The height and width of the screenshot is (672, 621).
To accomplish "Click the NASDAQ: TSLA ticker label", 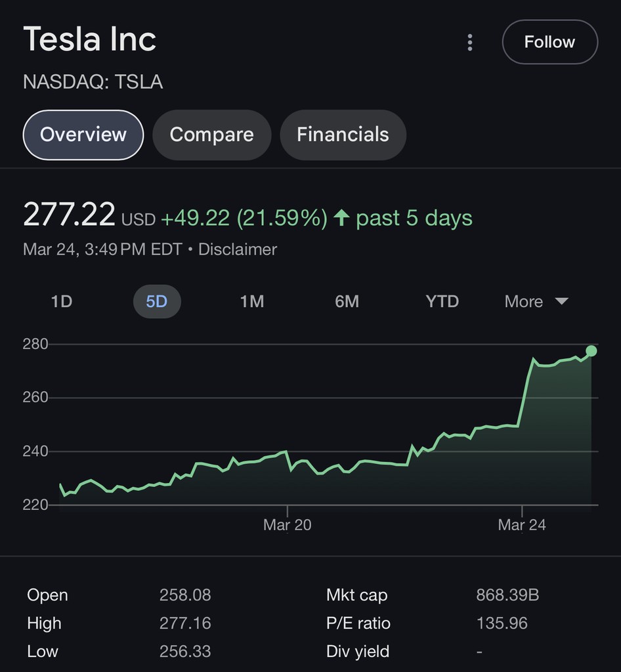I will (x=93, y=82).
